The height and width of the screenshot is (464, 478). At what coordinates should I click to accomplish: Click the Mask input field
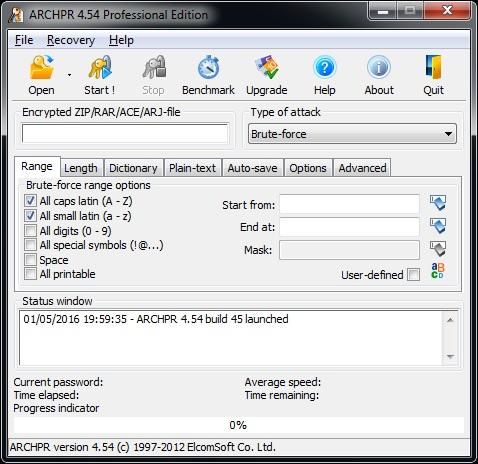(x=349, y=250)
